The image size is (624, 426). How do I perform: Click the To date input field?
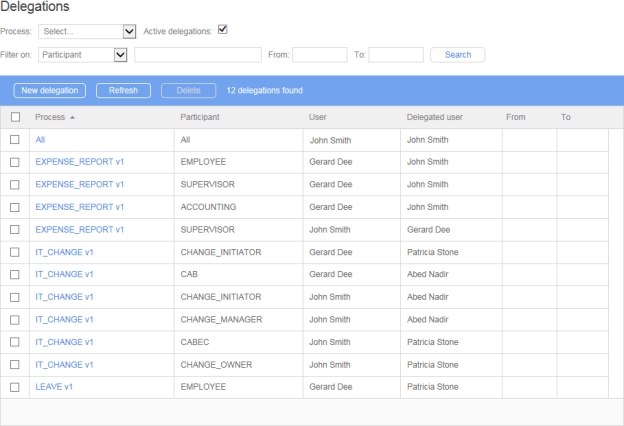[396, 54]
